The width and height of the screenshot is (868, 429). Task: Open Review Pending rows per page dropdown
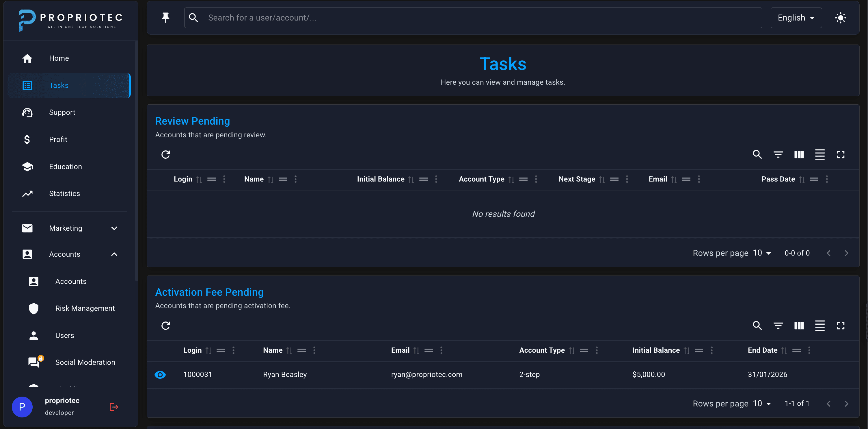[762, 253]
